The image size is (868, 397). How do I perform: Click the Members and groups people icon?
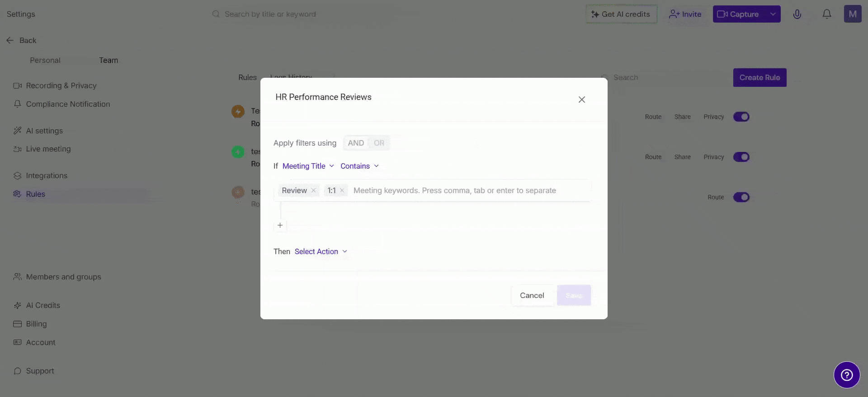18,277
